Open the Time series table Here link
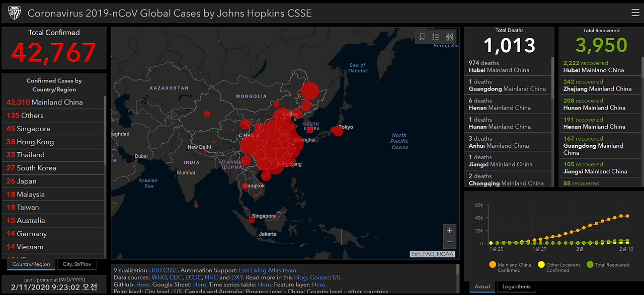The width and height of the screenshot is (644, 295). click(x=264, y=284)
